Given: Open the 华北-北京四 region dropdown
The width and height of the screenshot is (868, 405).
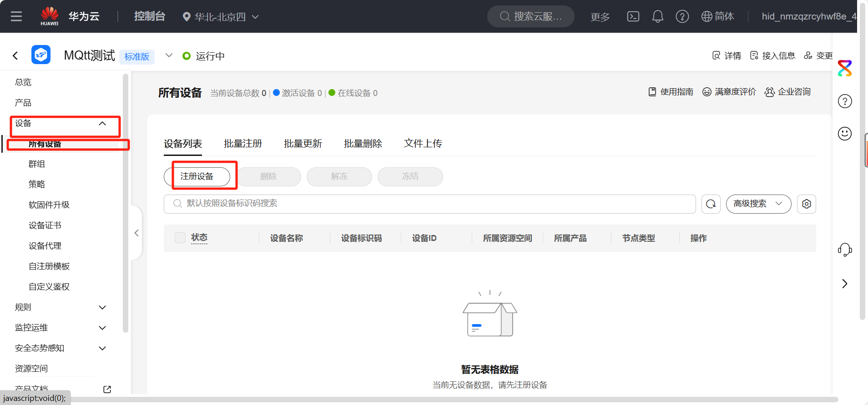Looking at the screenshot, I should click(x=220, y=17).
